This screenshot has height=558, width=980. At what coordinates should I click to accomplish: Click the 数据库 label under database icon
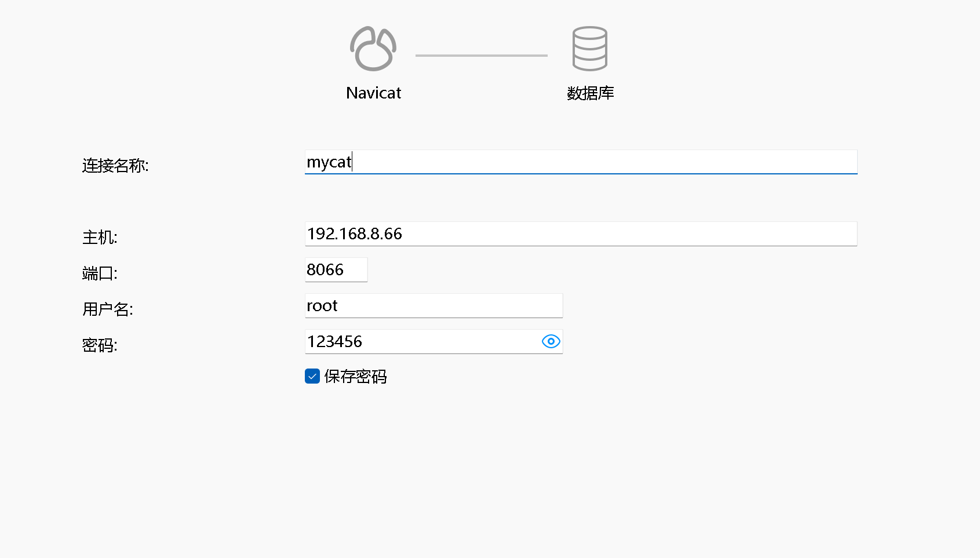click(590, 93)
